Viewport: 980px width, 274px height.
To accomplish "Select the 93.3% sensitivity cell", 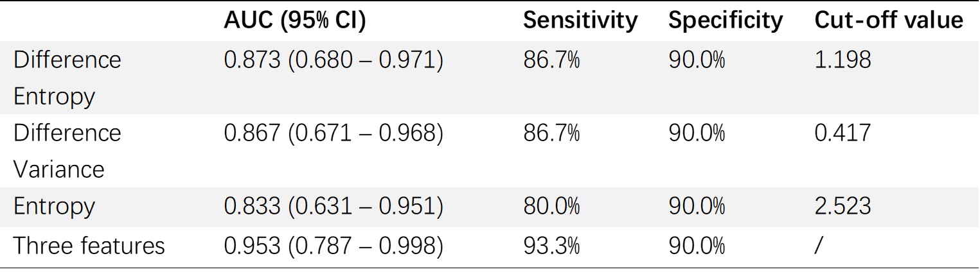I will tap(551, 246).
